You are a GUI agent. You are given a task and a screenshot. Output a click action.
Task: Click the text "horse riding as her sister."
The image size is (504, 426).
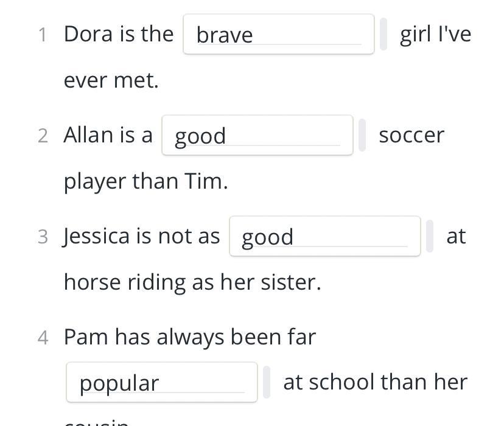[x=192, y=282]
